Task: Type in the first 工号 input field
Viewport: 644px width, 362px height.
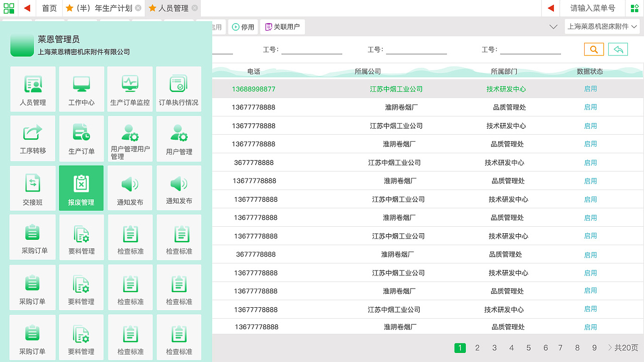Action: click(311, 49)
